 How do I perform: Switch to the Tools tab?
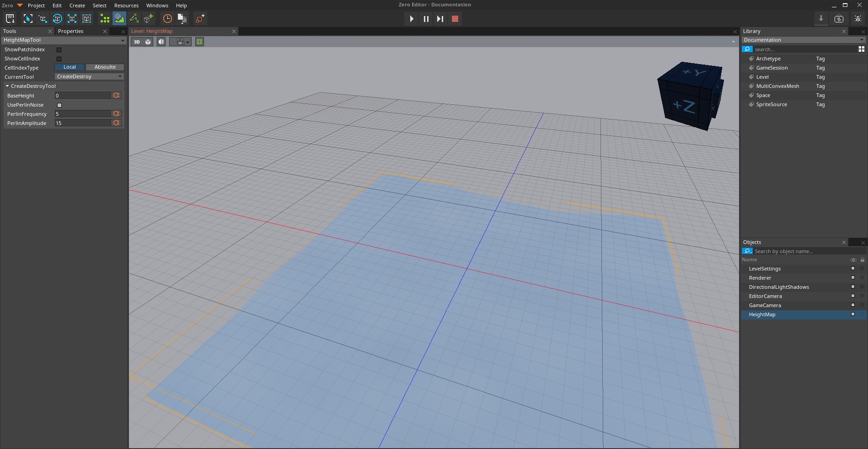(10, 31)
